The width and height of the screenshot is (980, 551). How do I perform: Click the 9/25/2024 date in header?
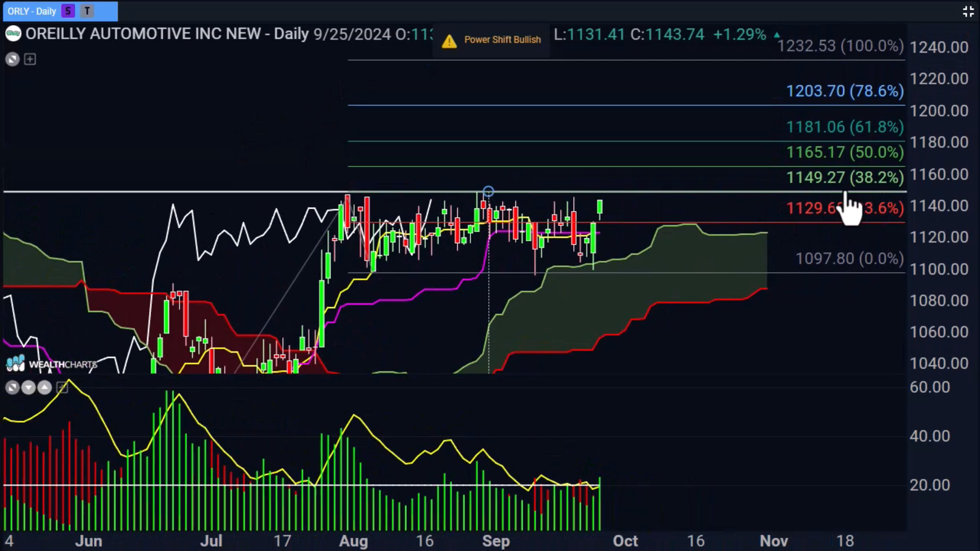click(x=352, y=34)
